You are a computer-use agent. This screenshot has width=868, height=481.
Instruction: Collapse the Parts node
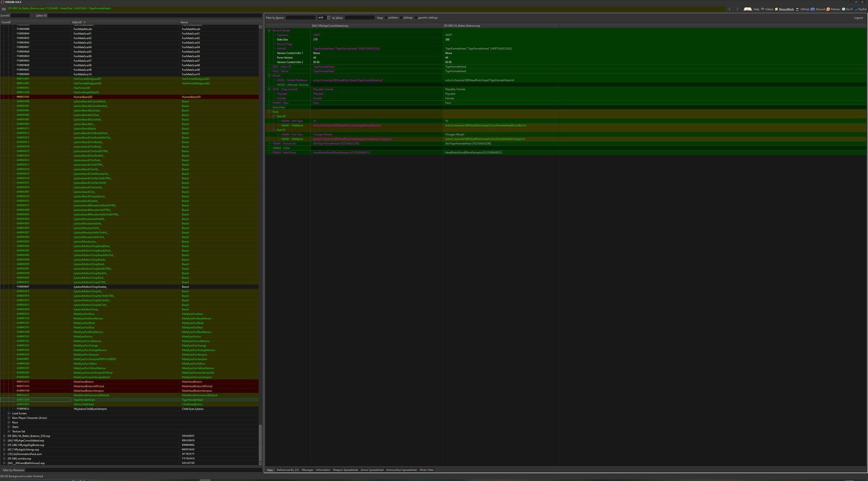[x=269, y=112]
